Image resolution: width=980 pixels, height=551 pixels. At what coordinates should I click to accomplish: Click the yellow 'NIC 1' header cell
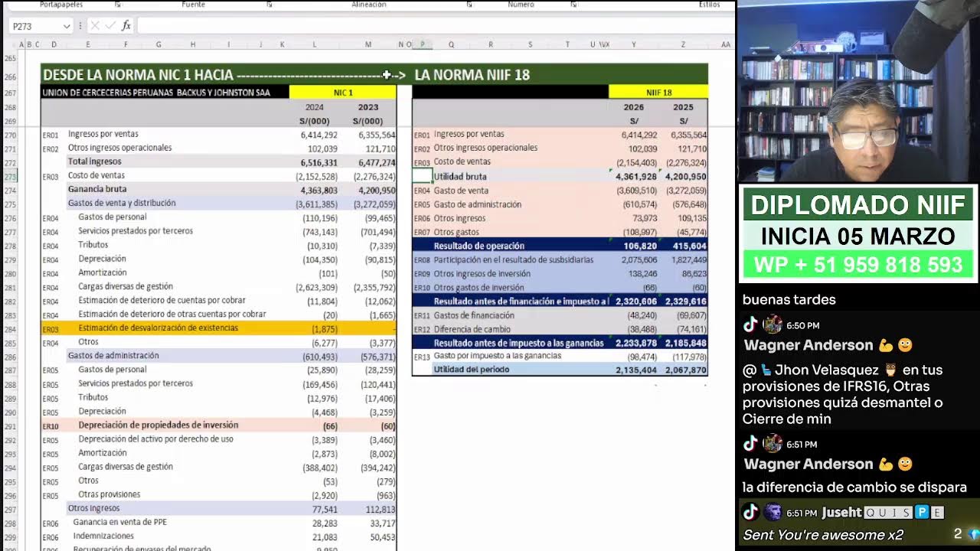tap(343, 93)
